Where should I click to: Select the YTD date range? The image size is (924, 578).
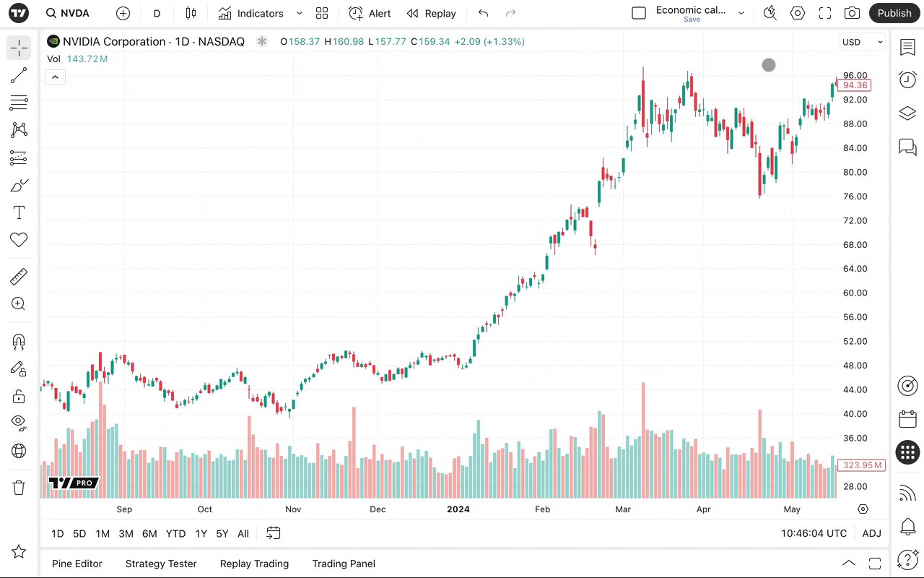tap(175, 533)
